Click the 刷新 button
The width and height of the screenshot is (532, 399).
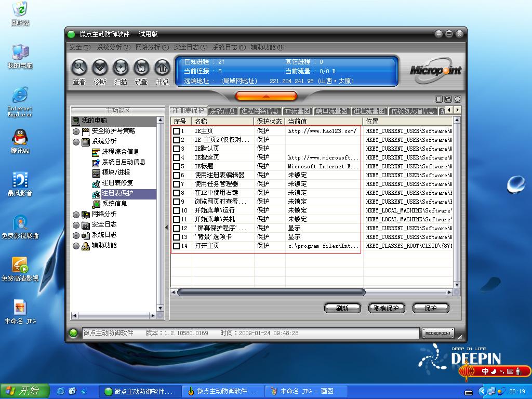(342, 308)
